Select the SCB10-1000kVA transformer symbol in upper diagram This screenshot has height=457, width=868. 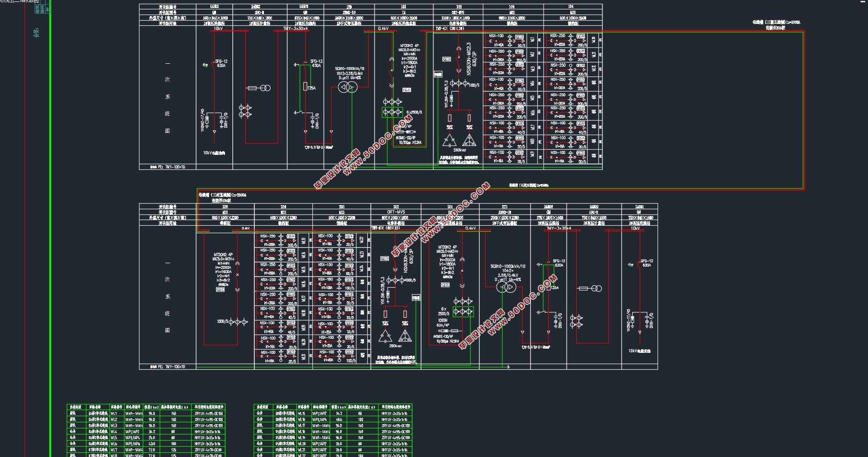348,88
